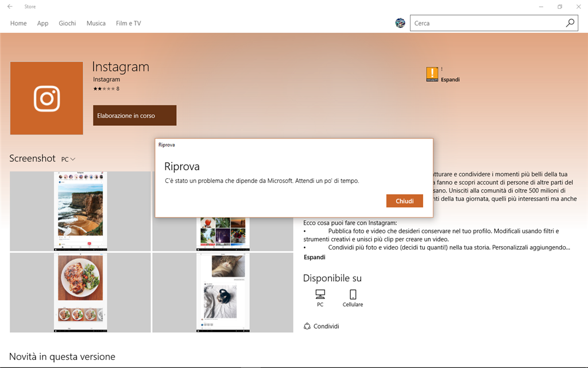Click the Novità in questa versione heading
Screen dimensions: 588x368
click(x=62, y=356)
